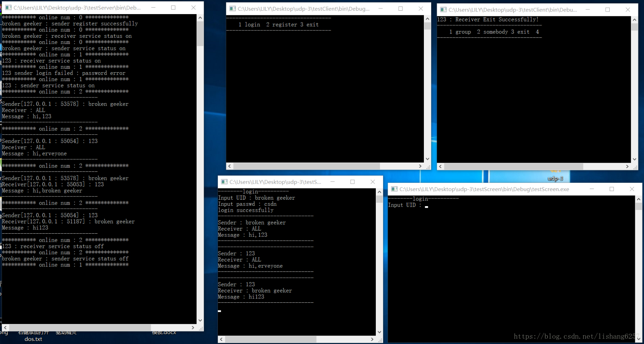Click '123 : receiver service status off' line

tap(53, 247)
